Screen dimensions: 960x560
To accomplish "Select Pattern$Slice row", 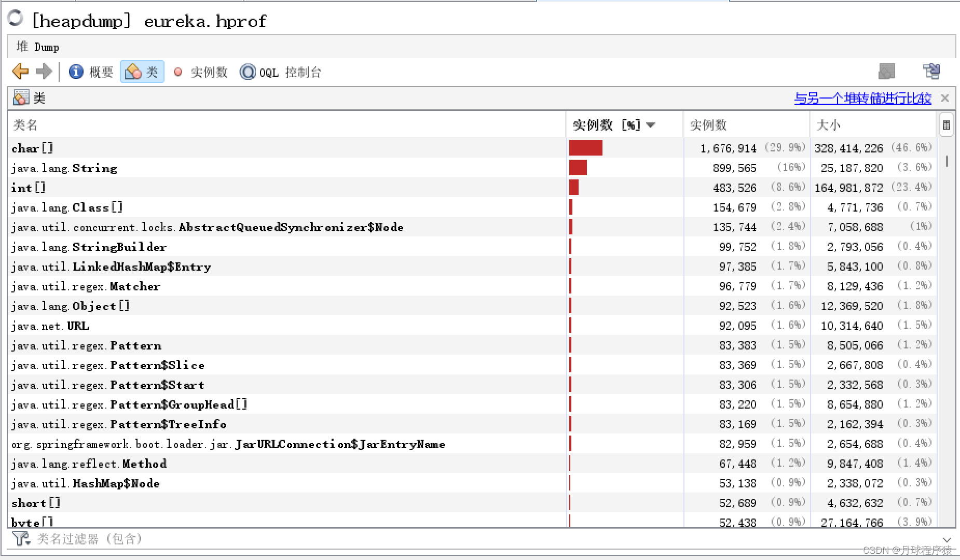I will 472,365.
